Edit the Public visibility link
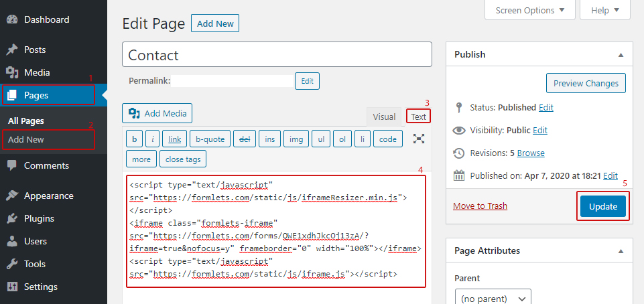The width and height of the screenshot is (644, 304). (540, 131)
